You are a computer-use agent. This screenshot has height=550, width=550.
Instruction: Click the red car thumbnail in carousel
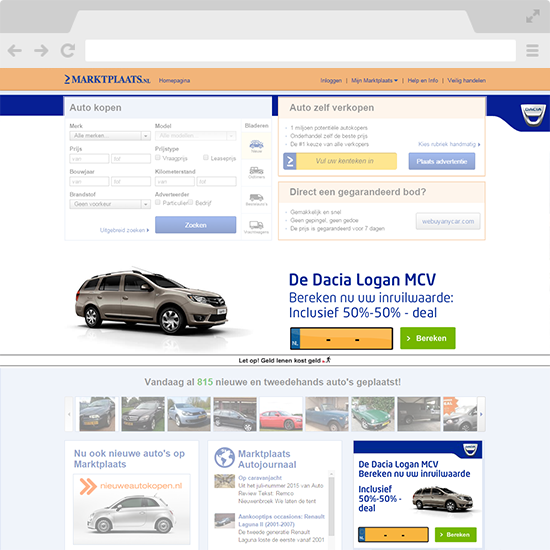(281, 414)
